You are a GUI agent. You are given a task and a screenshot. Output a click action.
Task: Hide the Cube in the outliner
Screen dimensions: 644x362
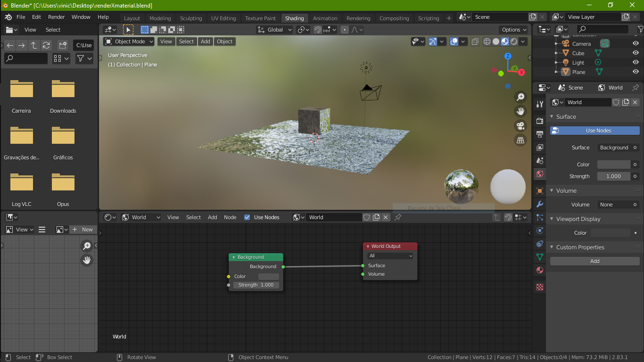pos(636,53)
